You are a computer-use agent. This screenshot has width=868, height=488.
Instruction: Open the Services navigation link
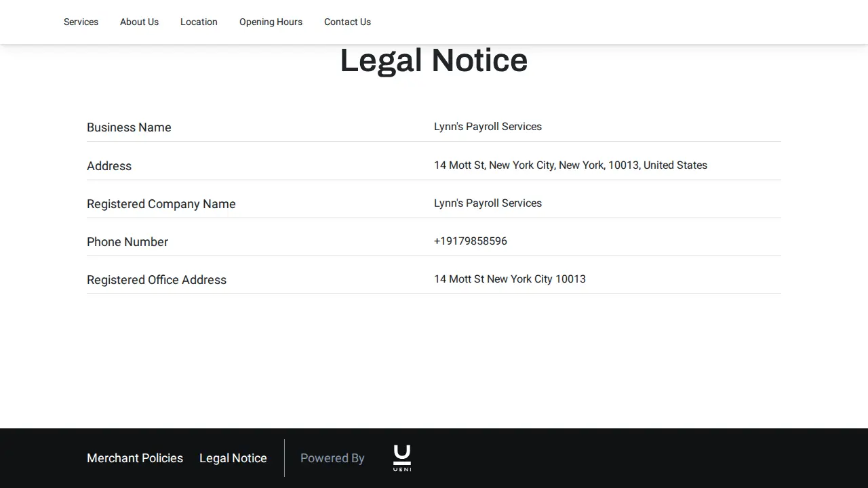click(81, 22)
